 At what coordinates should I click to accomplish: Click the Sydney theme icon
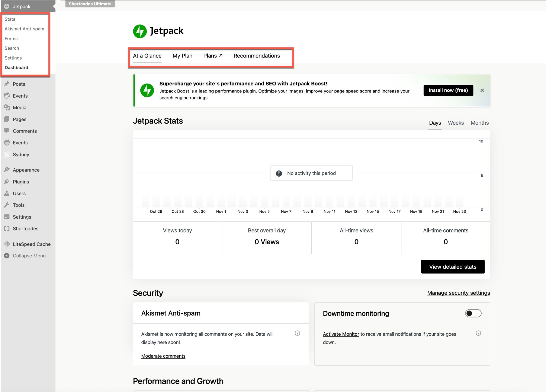(7, 154)
